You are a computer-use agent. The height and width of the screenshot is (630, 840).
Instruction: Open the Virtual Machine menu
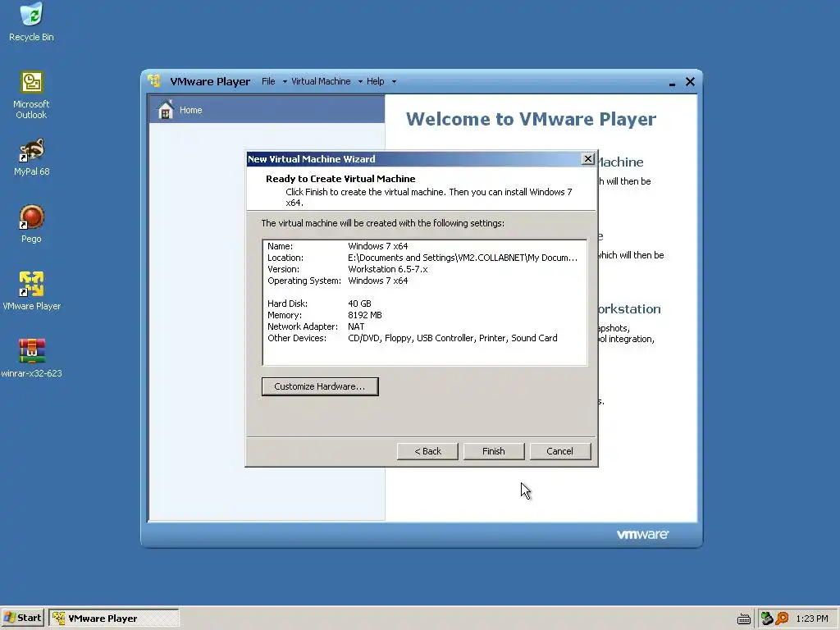click(321, 81)
